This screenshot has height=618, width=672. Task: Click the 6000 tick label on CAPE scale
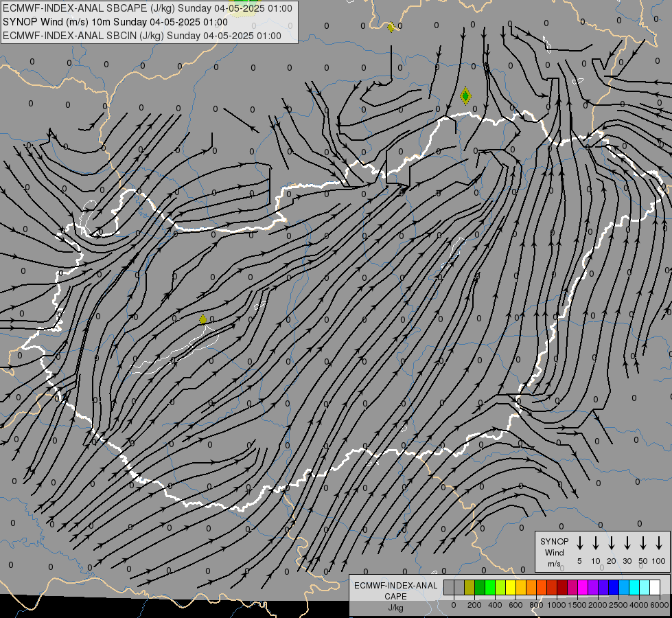pyautogui.click(x=659, y=605)
